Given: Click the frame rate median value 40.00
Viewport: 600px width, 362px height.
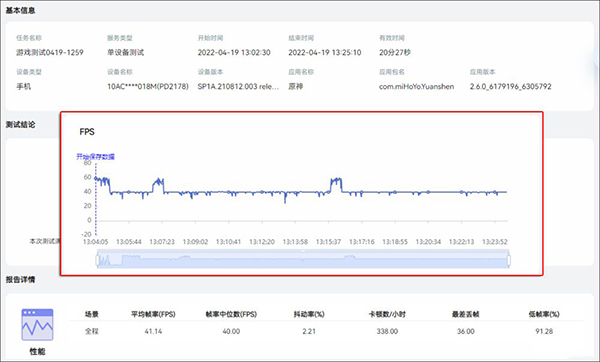Looking at the screenshot, I should 231,331.
